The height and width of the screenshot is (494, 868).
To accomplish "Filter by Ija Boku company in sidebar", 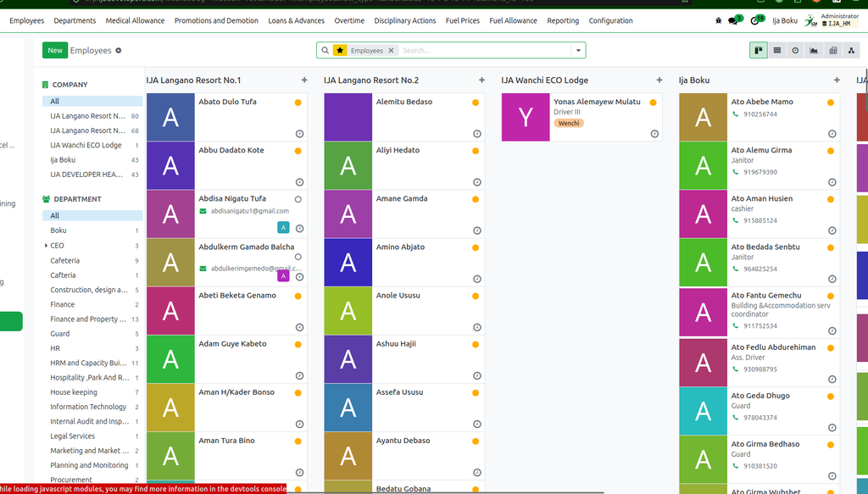I will coord(94,160).
